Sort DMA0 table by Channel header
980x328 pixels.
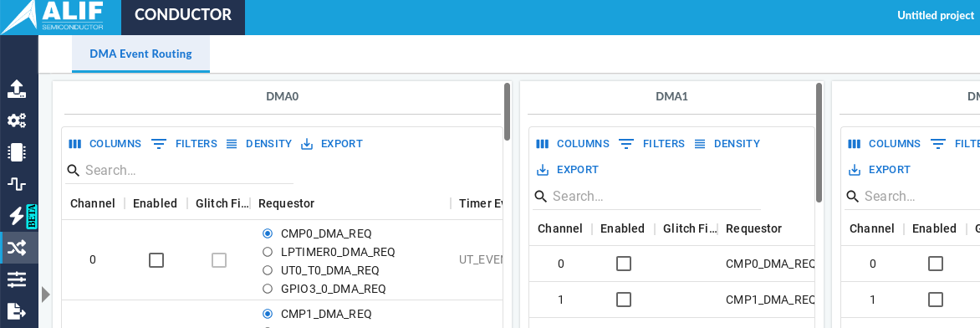93,203
